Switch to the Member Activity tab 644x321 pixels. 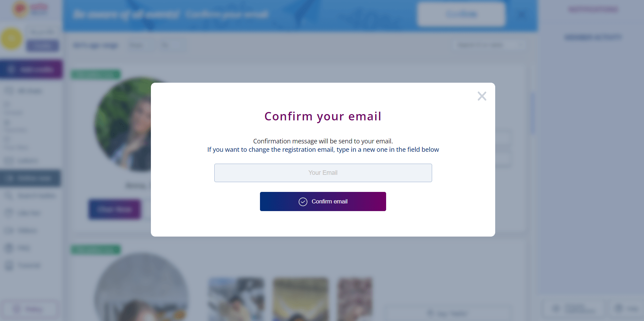593,37
